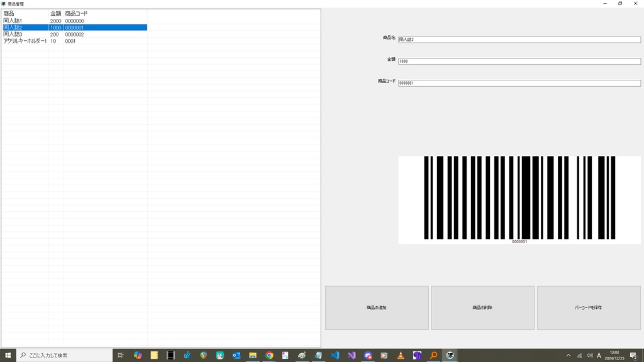Open the Windows Start menu
Viewport: 644px width, 362px height.
[x=8, y=356]
